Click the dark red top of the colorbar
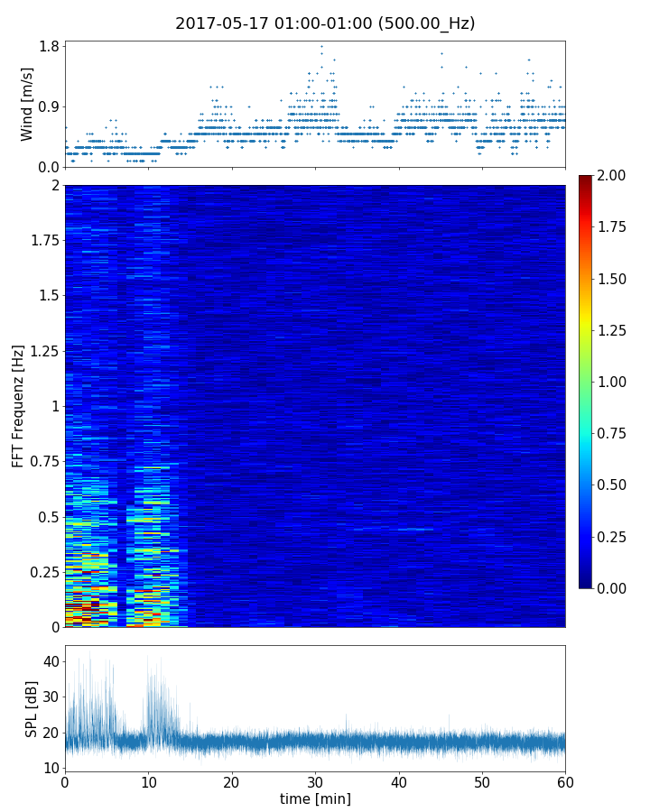Viewport: 650px width, 812px height. [586, 179]
